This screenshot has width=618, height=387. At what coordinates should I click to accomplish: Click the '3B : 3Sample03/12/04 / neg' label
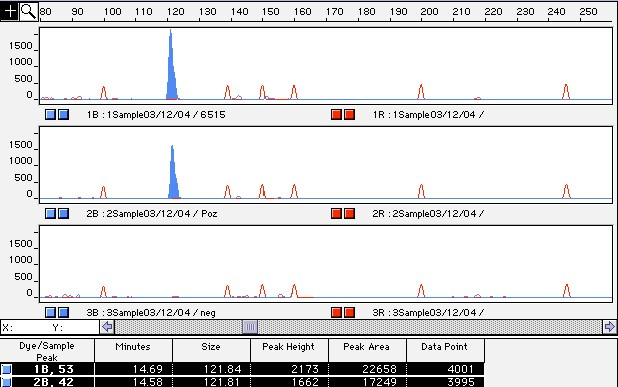coord(151,313)
